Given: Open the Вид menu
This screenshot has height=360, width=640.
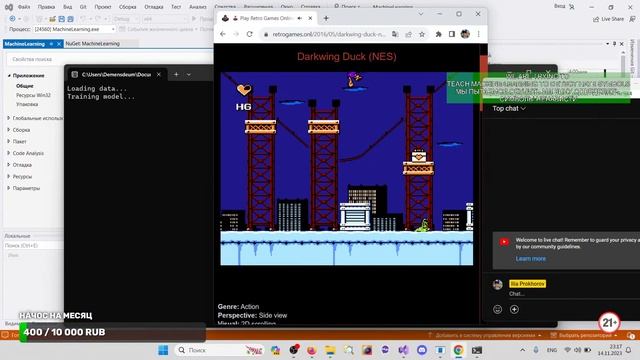Looking at the screenshot, I should tap(67, 7).
